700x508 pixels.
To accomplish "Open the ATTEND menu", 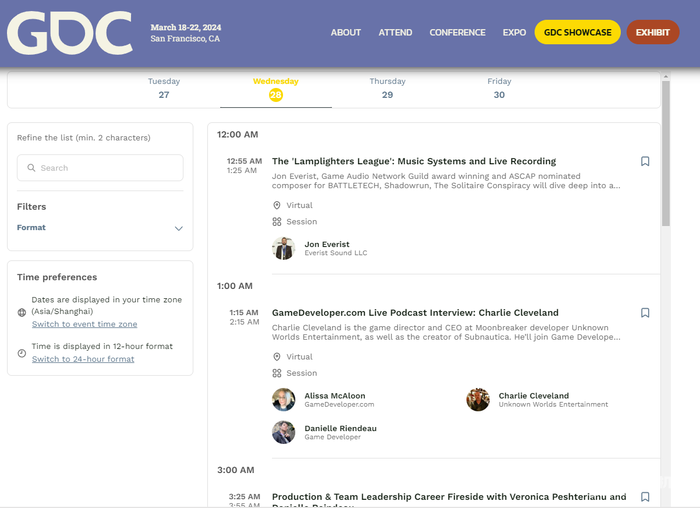I will click(395, 33).
